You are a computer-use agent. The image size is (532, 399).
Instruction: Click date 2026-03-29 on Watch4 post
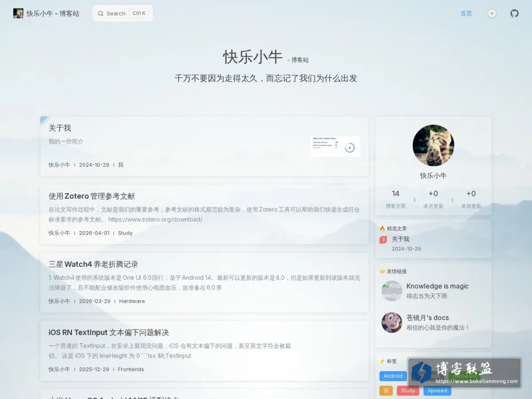[x=95, y=301]
